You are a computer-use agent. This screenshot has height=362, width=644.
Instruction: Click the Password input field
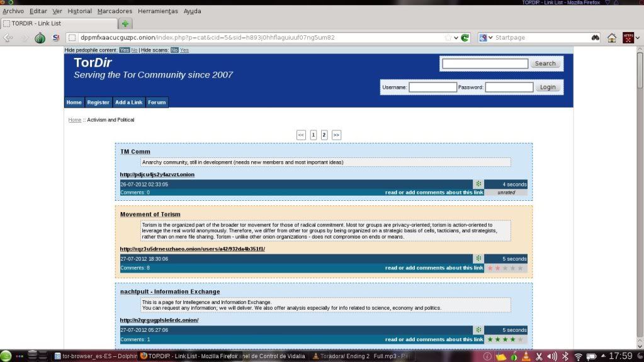pos(509,87)
